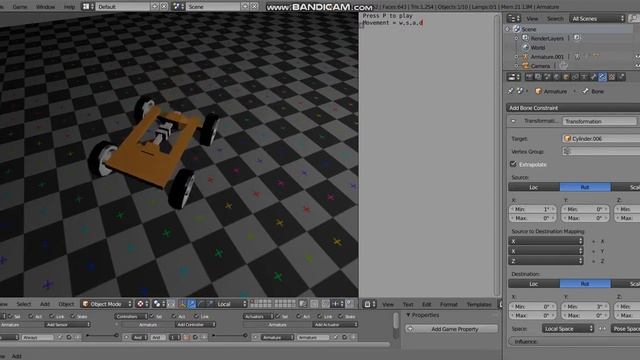Open the All Scenes display dropdown

click(x=598, y=18)
